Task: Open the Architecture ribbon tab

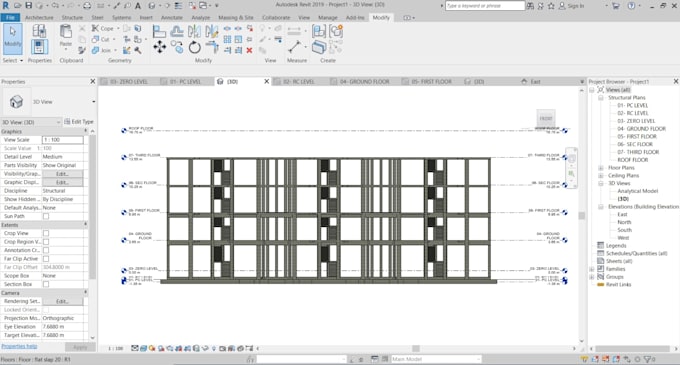Action: click(39, 18)
